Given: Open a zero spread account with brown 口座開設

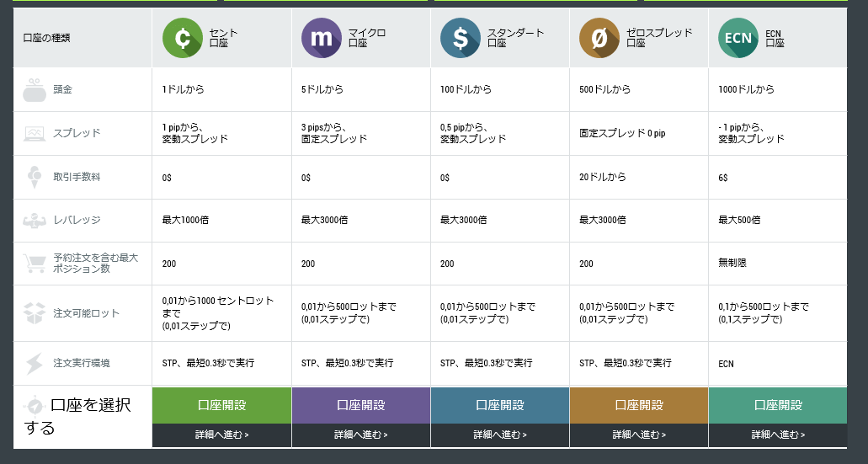Looking at the screenshot, I should 639,405.
